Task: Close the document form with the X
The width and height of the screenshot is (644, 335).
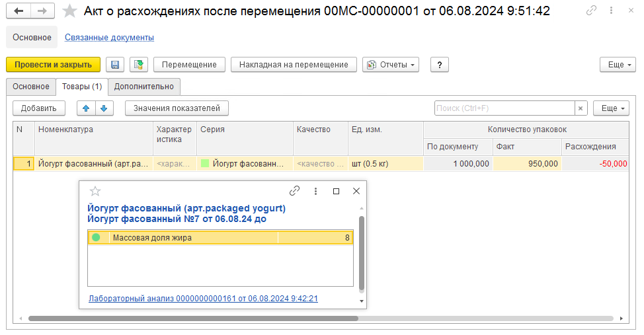Action: [x=631, y=11]
